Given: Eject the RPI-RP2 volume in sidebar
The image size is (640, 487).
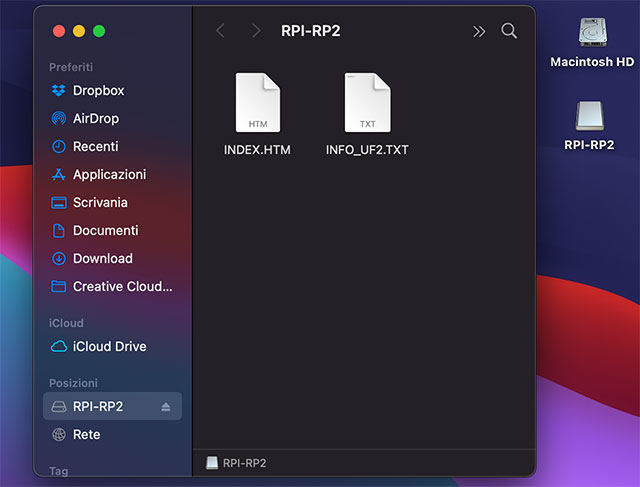Looking at the screenshot, I should point(166,407).
